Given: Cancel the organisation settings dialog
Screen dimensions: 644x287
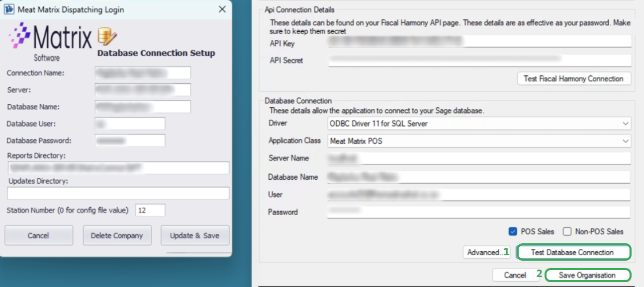Looking at the screenshot, I should tap(515, 275).
